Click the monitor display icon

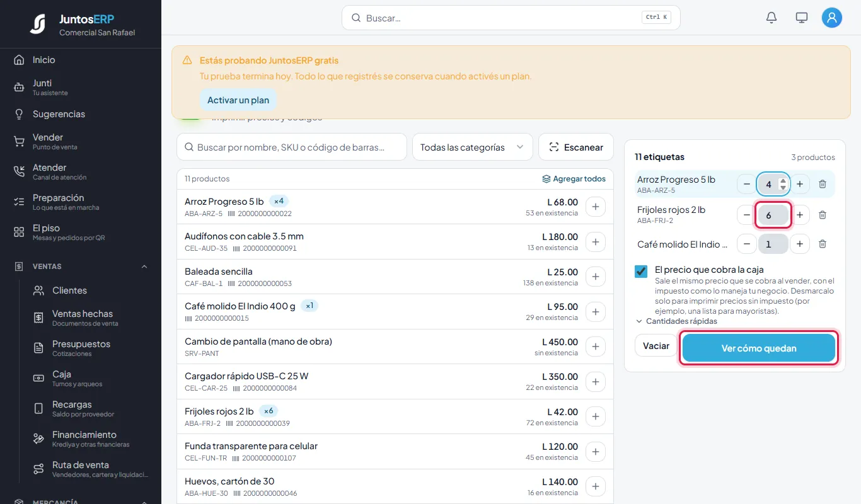click(x=802, y=18)
